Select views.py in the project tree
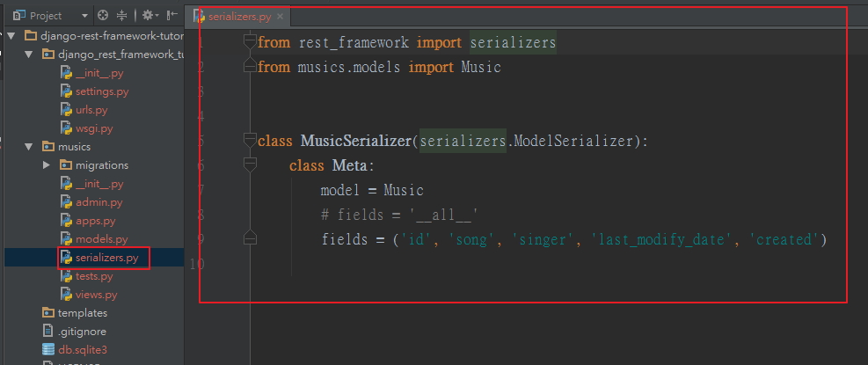The image size is (868, 365). point(97,295)
